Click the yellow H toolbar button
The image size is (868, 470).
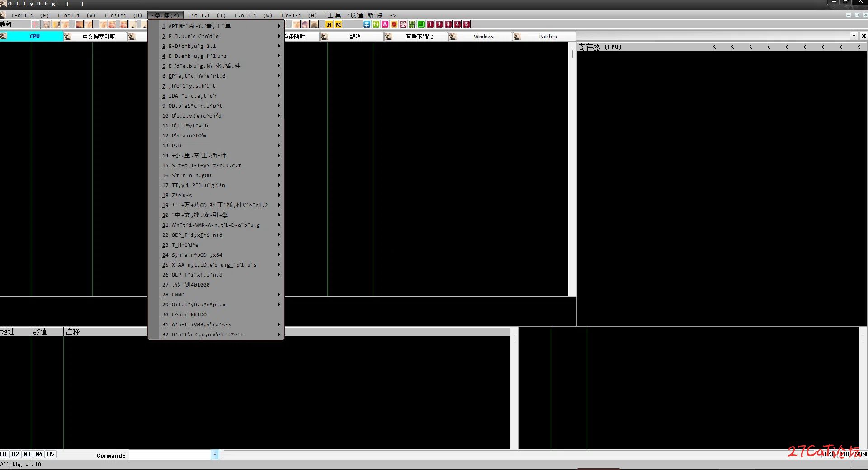tap(329, 24)
